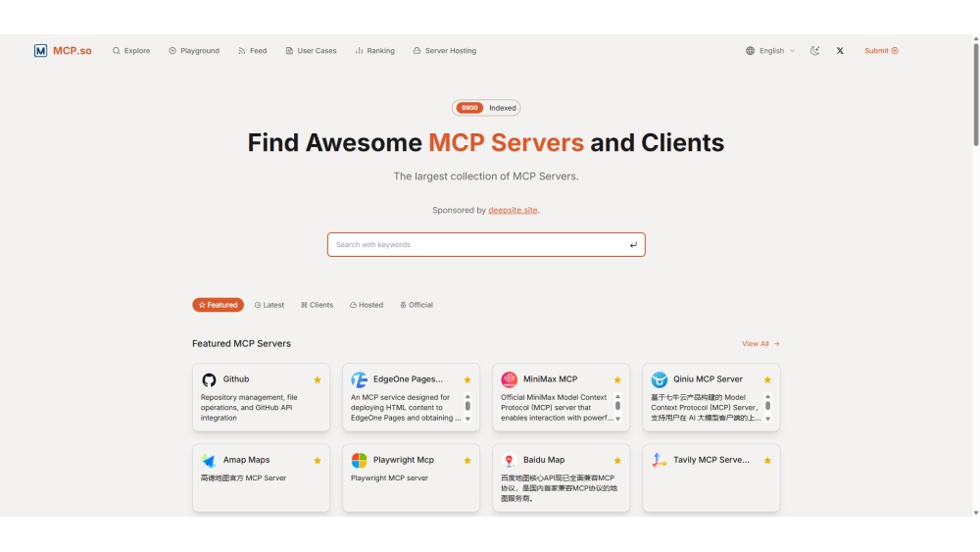Screen dimensions: 980x552
Task: Open the Explore page
Action: click(x=131, y=51)
